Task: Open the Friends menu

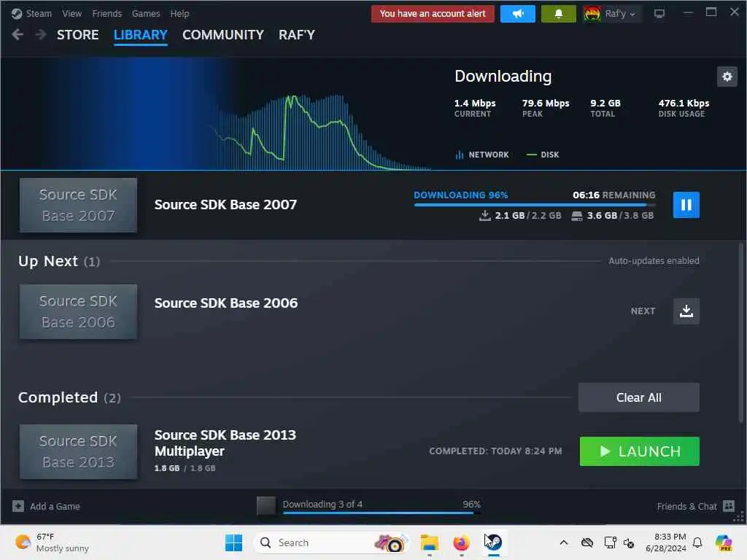Action: (107, 14)
